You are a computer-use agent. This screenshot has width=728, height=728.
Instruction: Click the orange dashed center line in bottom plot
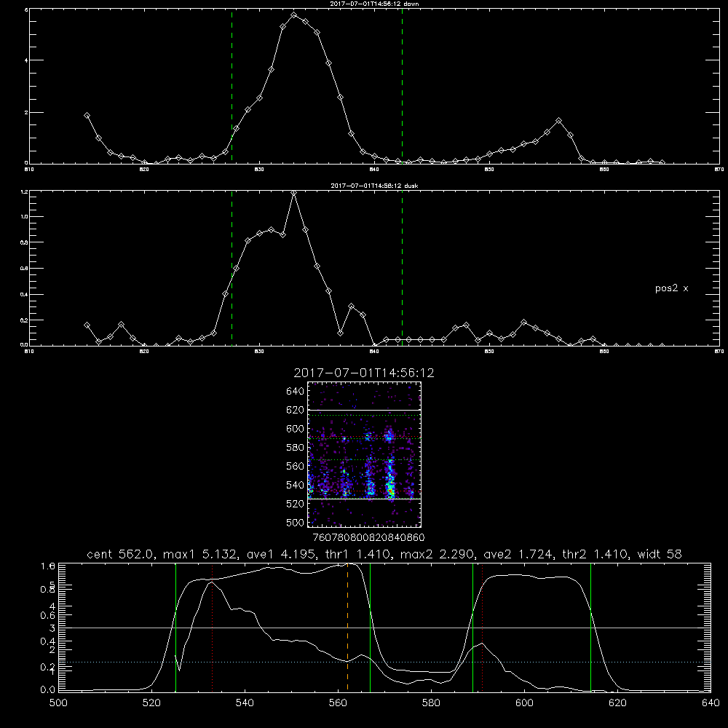click(347, 627)
